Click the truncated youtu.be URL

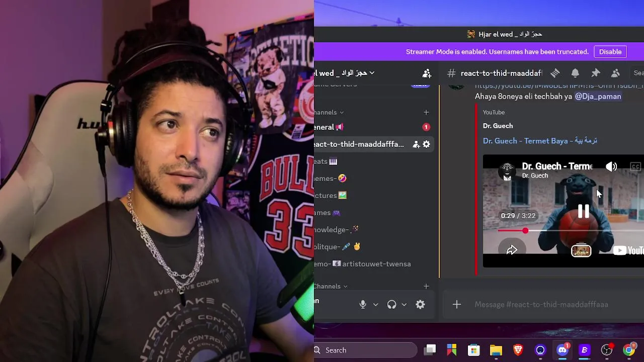click(559, 86)
